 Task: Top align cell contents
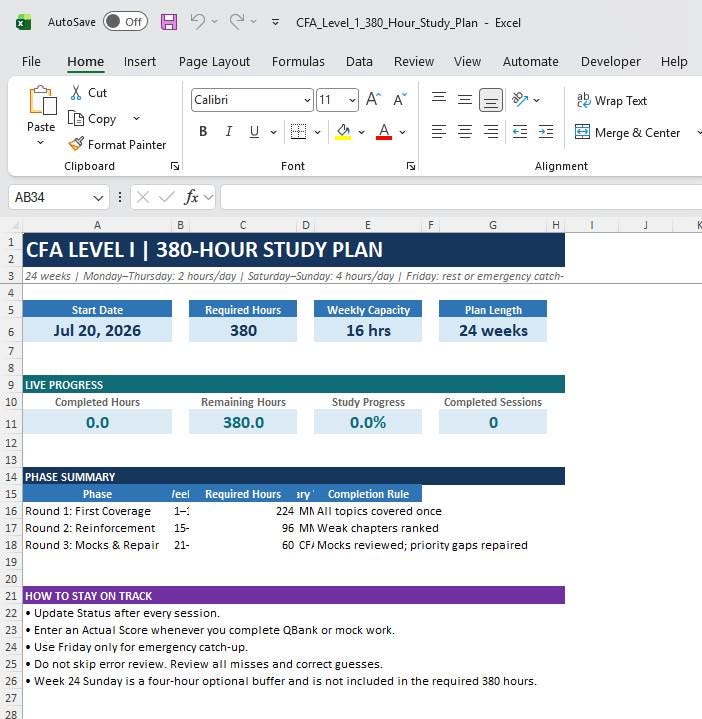pyautogui.click(x=439, y=98)
